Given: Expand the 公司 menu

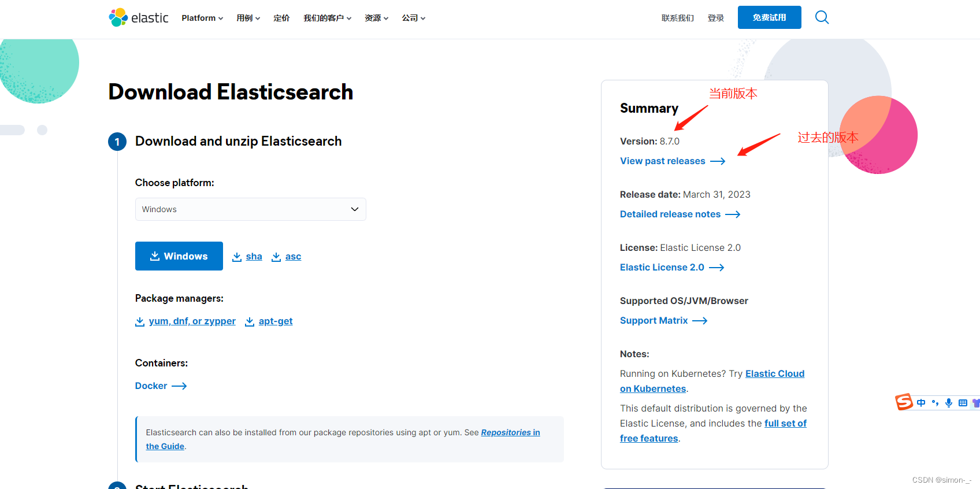Looking at the screenshot, I should 414,18.
